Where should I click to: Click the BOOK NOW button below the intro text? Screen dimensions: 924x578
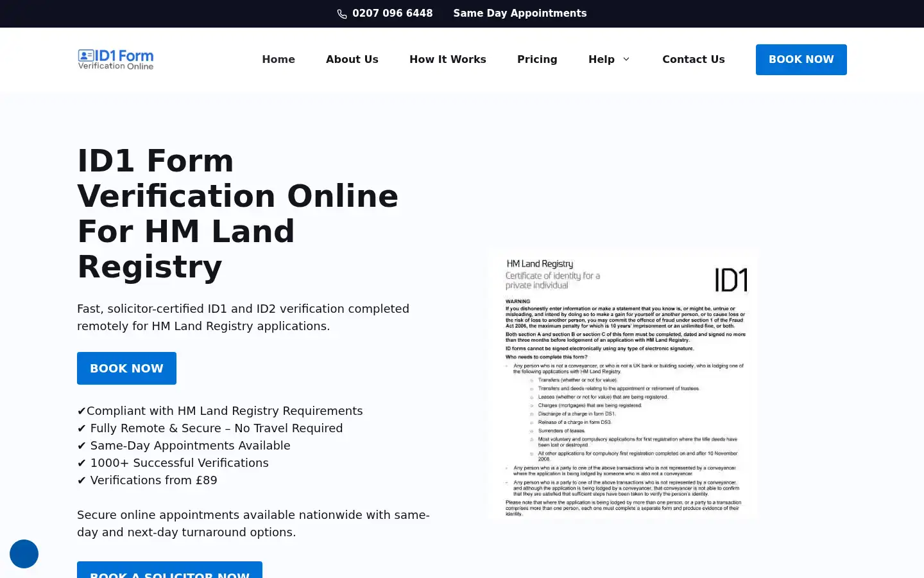(x=126, y=368)
